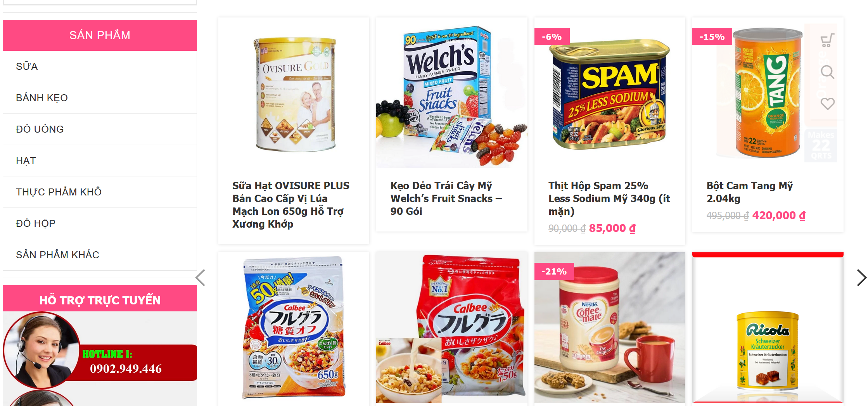
Task: Open Sữa Hạt OVISURE PLUS product link
Action: 291,205
